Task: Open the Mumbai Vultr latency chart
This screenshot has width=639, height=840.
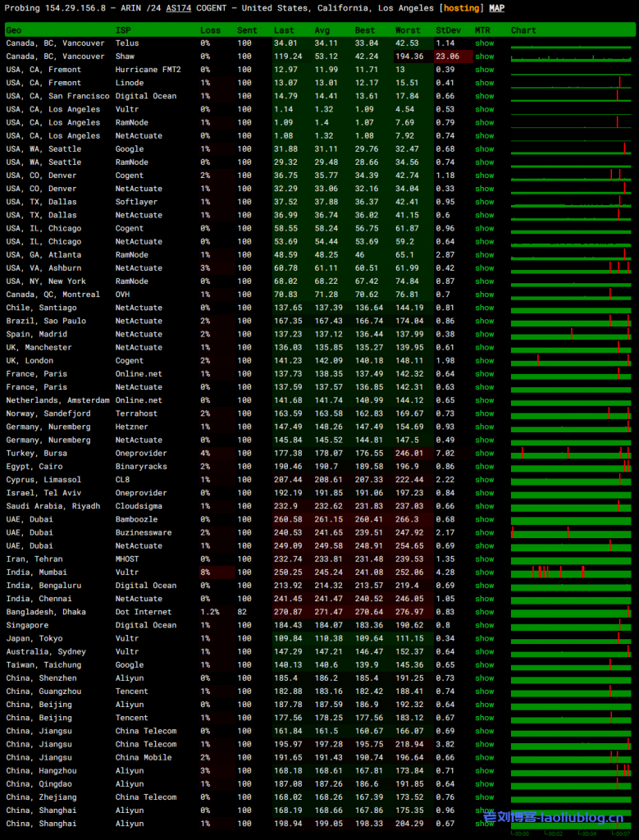Action: coord(571,572)
